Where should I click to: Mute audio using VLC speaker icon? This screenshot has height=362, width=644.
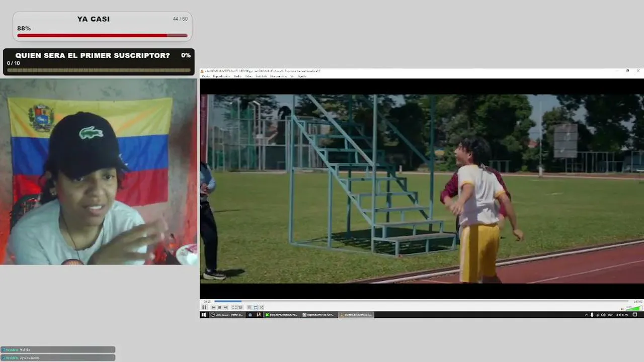coord(623,308)
